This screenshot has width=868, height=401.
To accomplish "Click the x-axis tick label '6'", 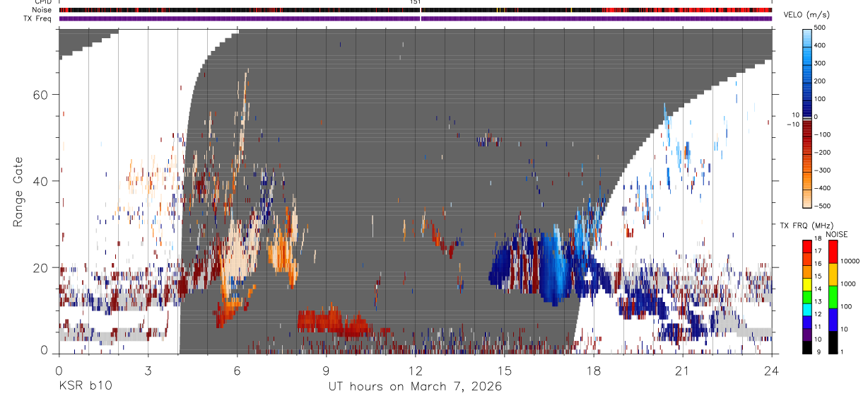I will pyautogui.click(x=237, y=370).
